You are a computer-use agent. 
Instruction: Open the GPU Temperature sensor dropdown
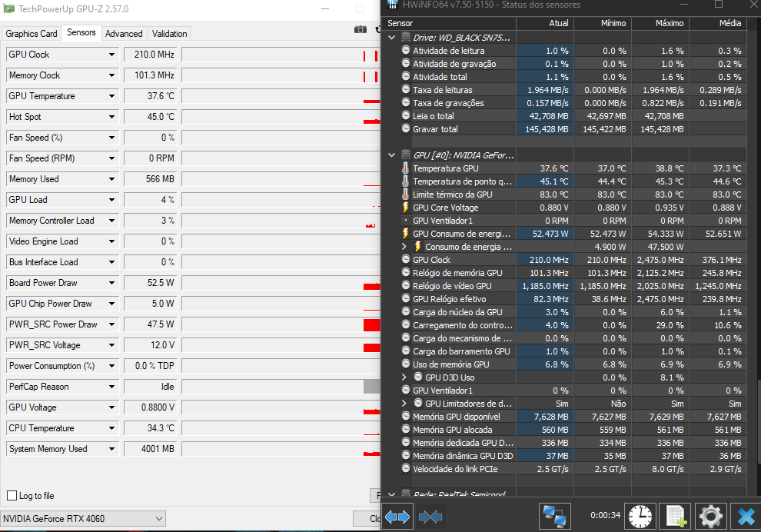pos(111,96)
